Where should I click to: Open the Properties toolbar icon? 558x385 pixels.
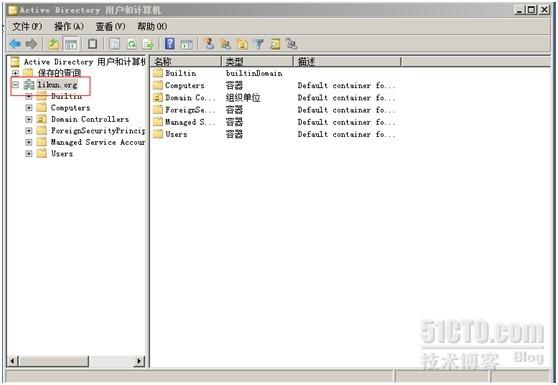pyautogui.click(x=114, y=44)
